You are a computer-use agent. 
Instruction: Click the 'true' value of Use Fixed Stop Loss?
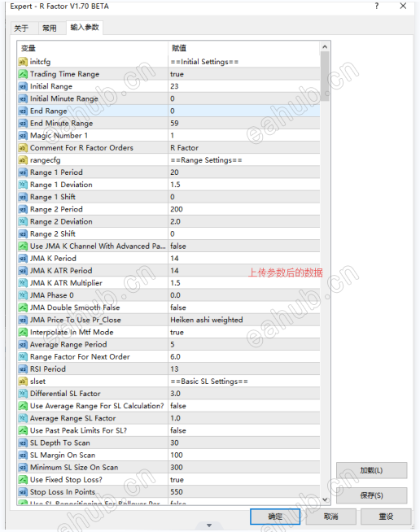click(177, 479)
